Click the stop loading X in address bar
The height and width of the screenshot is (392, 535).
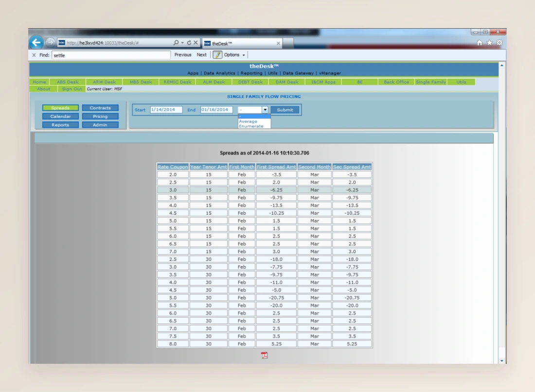[196, 43]
